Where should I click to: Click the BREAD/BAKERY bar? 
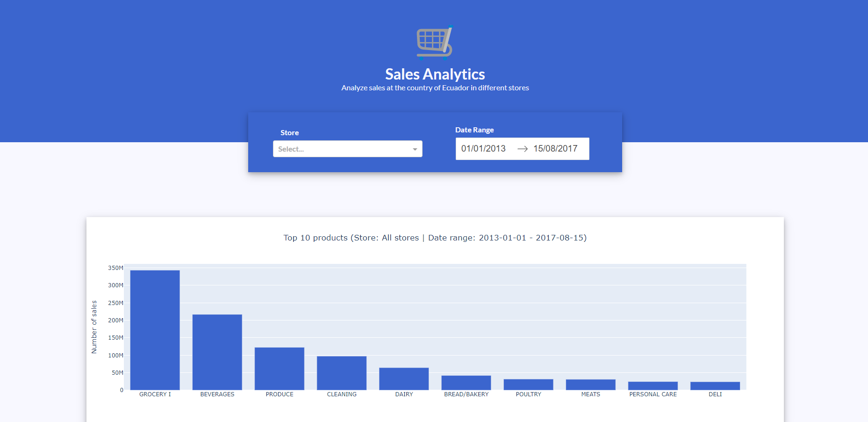[466, 382]
